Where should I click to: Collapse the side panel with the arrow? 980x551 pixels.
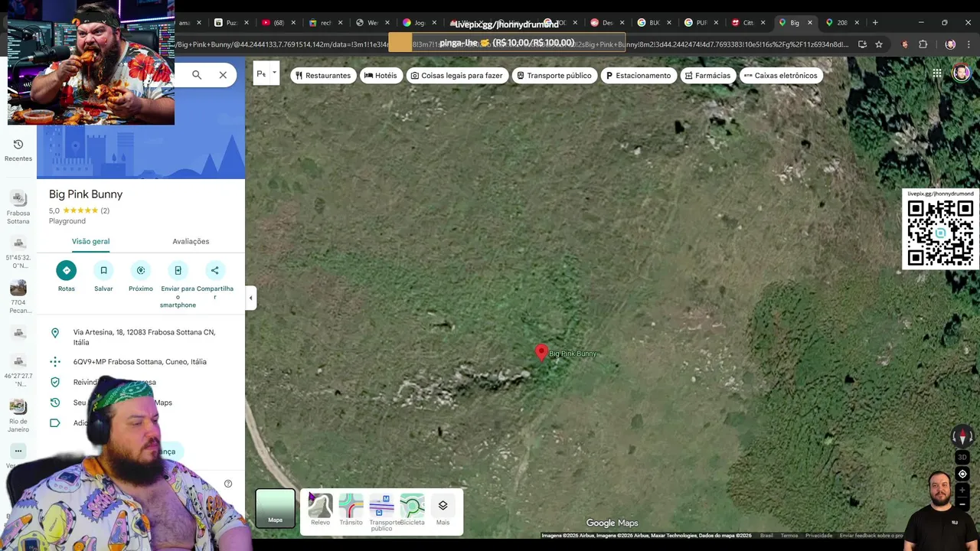tap(250, 298)
